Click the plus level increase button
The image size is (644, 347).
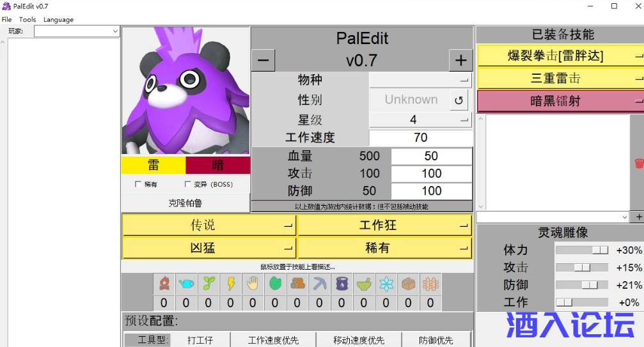[460, 61]
